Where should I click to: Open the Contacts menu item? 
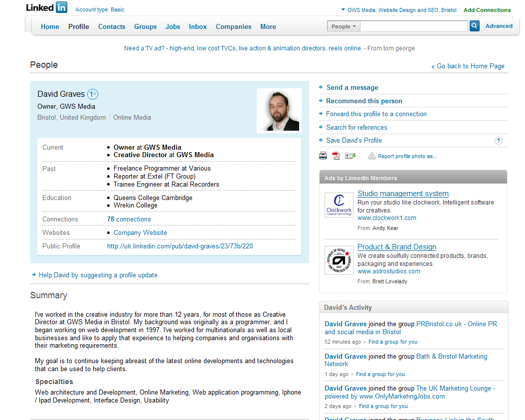click(x=112, y=27)
